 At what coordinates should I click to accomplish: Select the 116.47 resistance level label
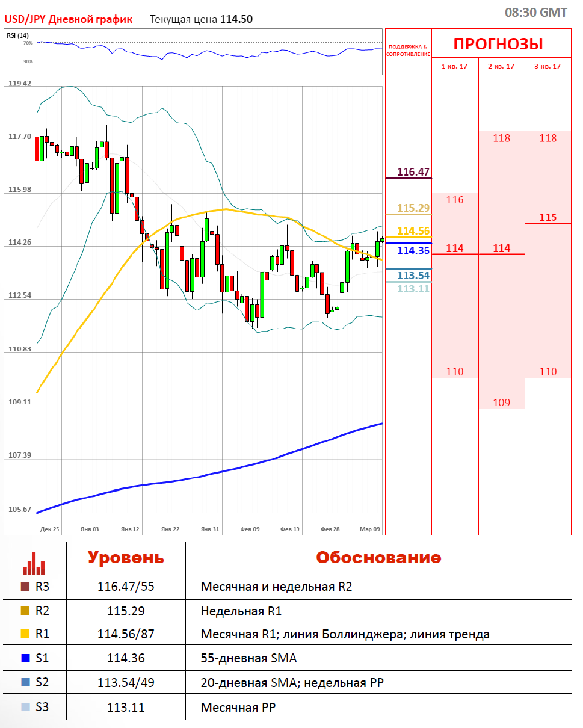click(413, 172)
